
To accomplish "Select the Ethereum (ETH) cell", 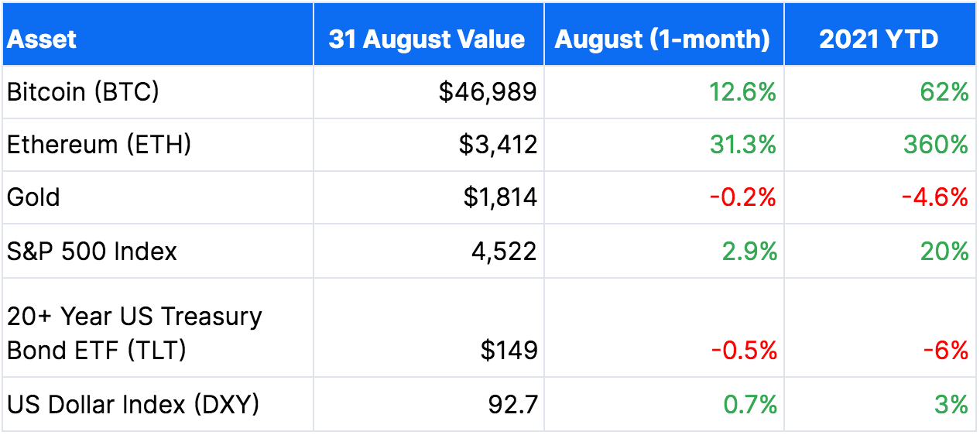I will tap(158, 145).
